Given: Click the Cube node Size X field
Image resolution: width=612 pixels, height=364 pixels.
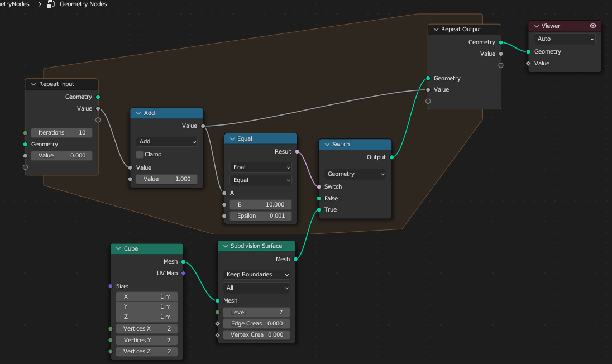Looking at the screenshot, I should (147, 296).
